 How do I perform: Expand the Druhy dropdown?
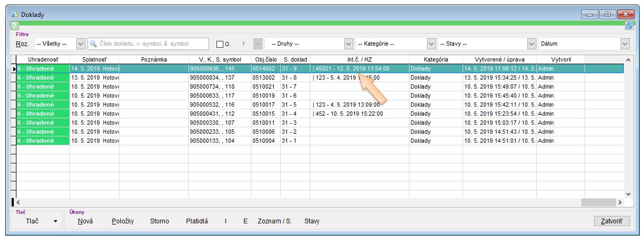pyautogui.click(x=349, y=44)
